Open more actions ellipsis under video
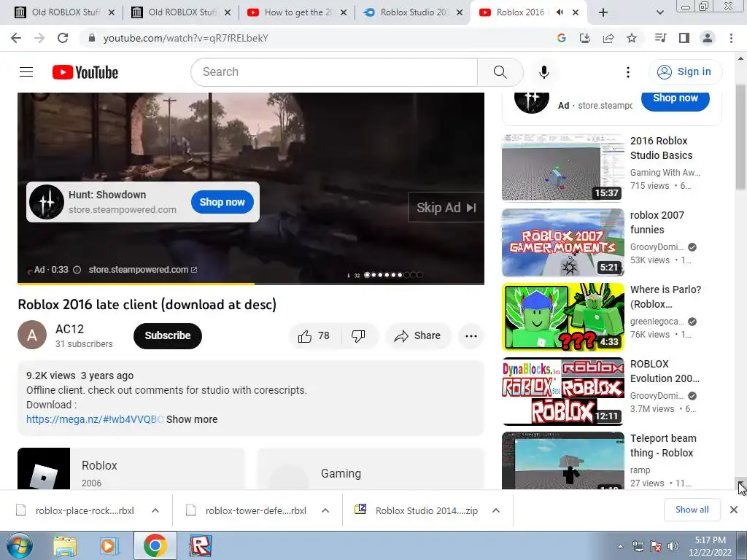This screenshot has width=747, height=560. point(471,335)
